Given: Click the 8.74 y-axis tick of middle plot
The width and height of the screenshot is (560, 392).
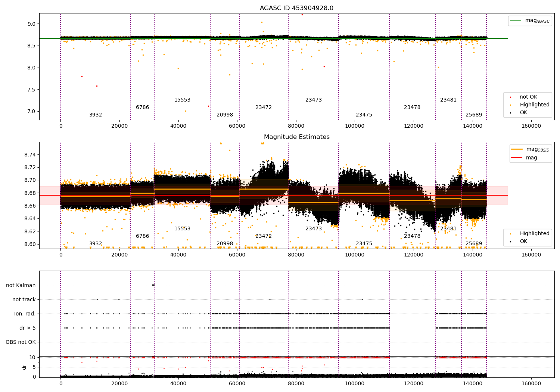Looking at the screenshot, I should (30, 155).
